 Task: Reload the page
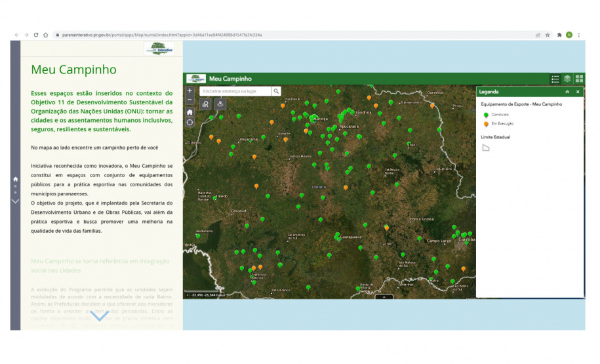(36, 35)
